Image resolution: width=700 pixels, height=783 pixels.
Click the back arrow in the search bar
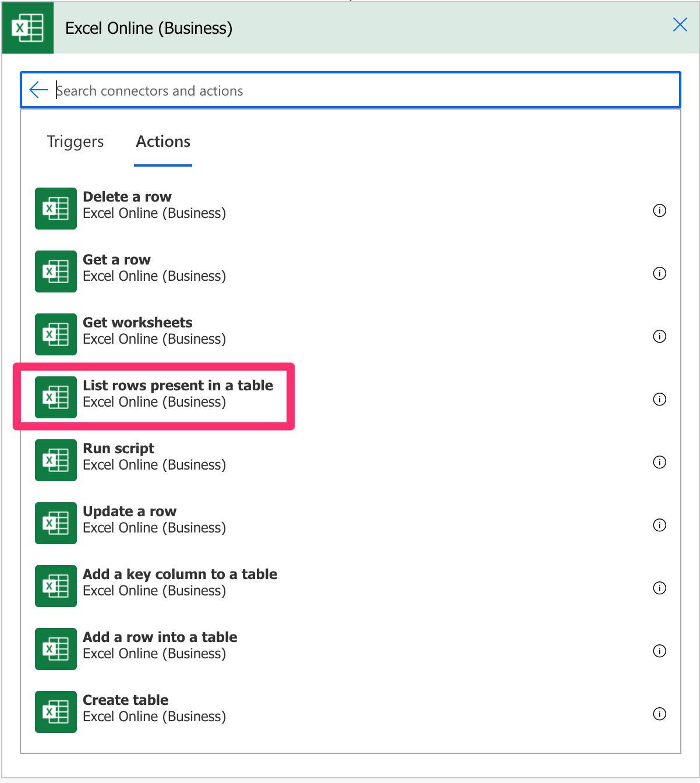[x=37, y=90]
